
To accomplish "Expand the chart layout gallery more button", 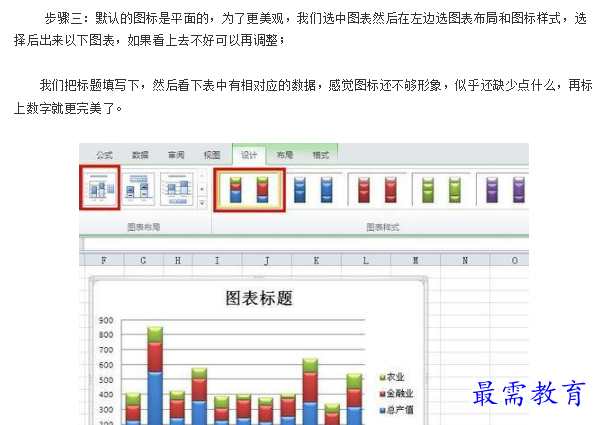I will 202,203.
